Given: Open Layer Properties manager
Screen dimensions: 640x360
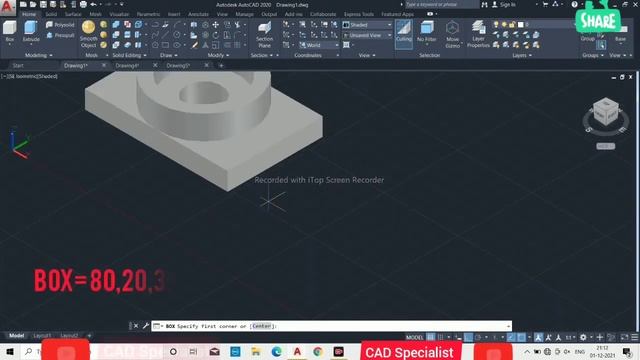Looking at the screenshot, I should pos(478,35).
